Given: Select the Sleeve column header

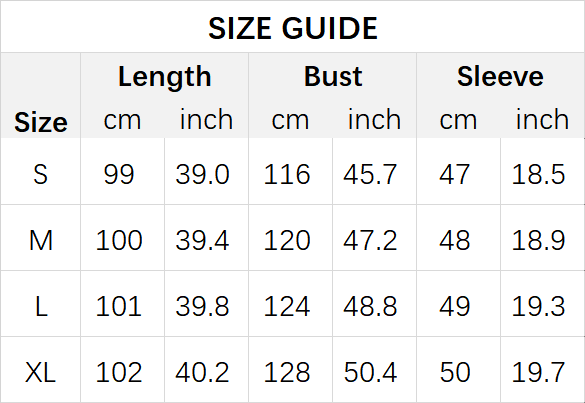Looking at the screenshot, I should [x=500, y=76].
